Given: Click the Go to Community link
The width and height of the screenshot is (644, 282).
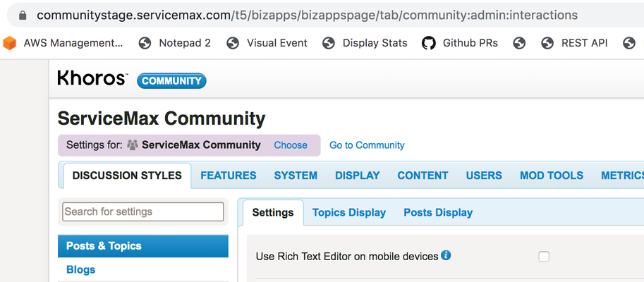Looking at the screenshot, I should [367, 145].
